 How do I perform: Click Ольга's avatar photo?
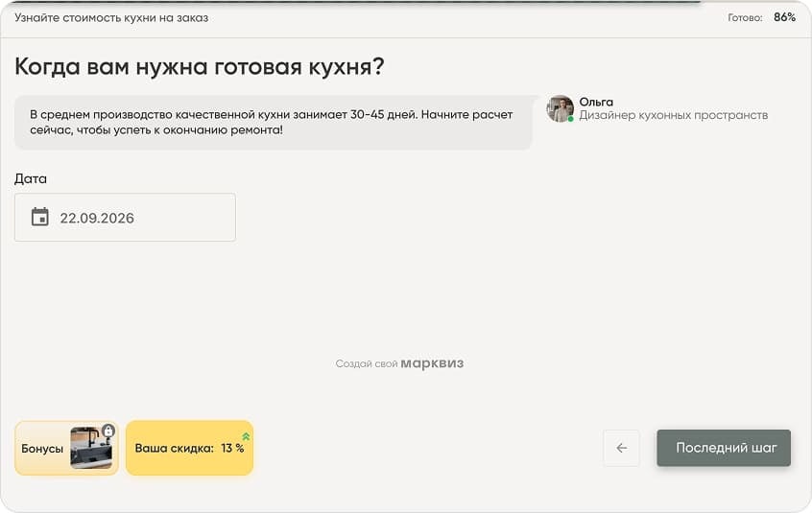560,108
